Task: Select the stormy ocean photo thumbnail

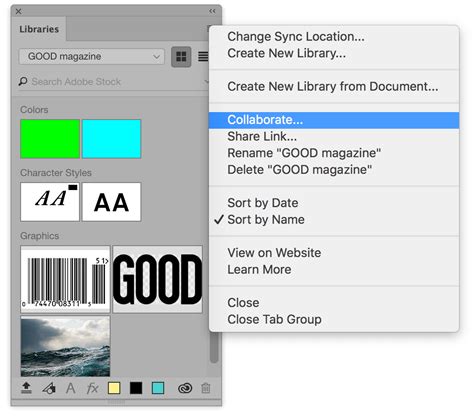Action: coord(65,346)
